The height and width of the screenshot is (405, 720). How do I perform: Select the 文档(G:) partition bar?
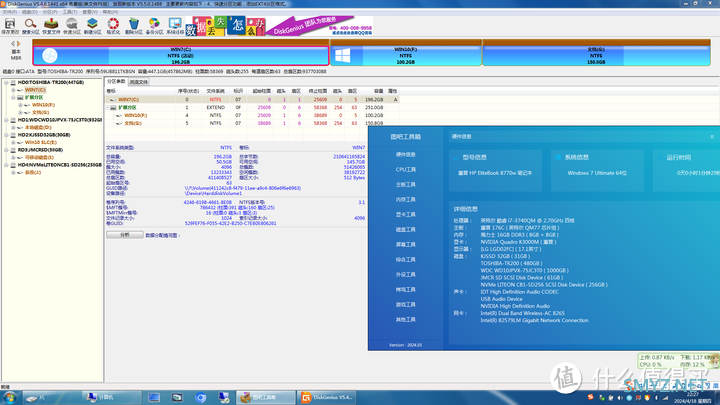pos(596,55)
